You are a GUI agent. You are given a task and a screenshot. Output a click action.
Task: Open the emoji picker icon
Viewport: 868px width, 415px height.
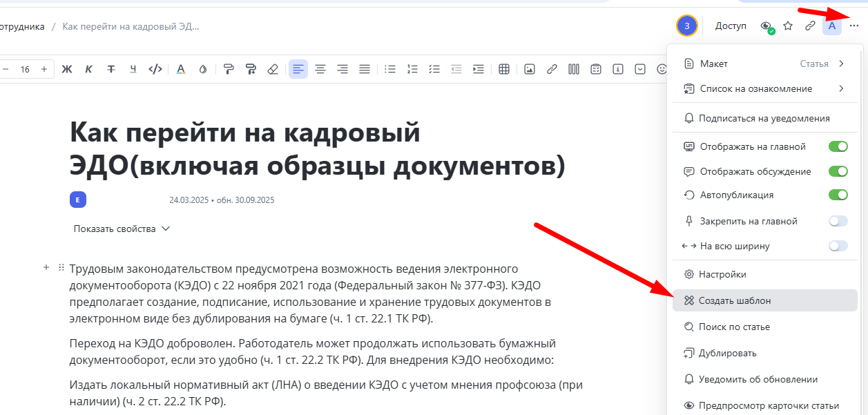[661, 68]
